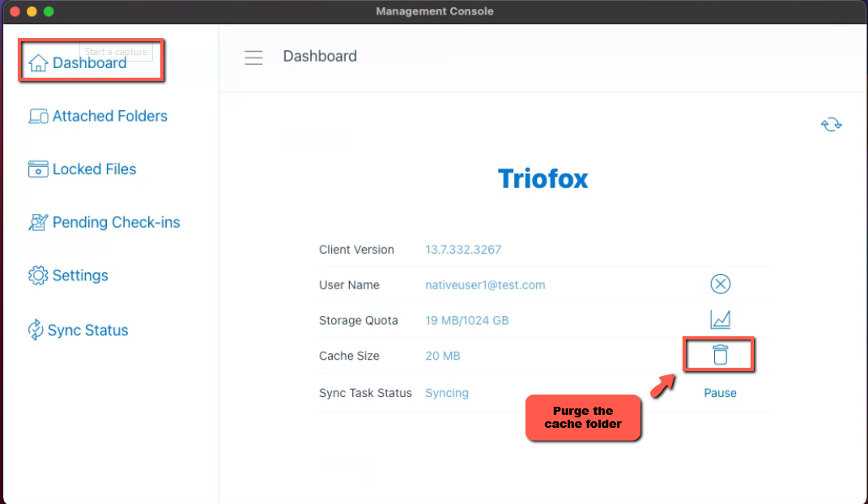Click Management Console window title

[435, 11]
